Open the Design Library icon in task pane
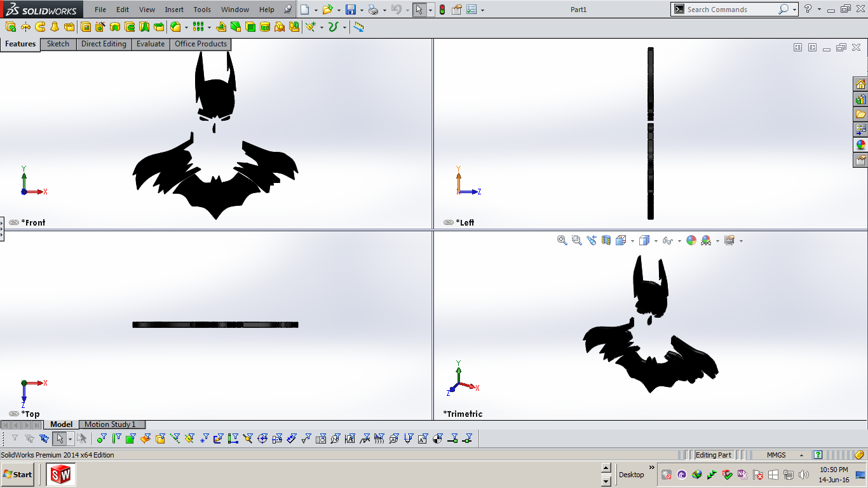Image resolution: width=868 pixels, height=488 pixels. point(860,100)
